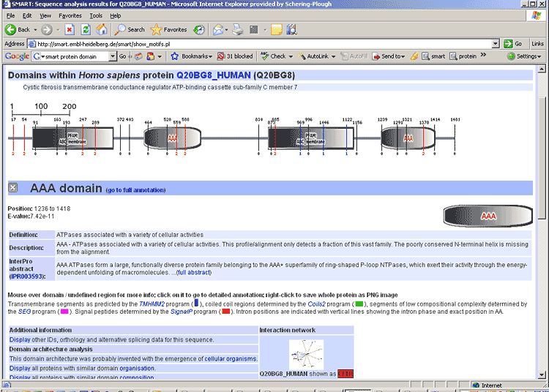This screenshot has height=392, width=549.
Task: Click Google toolbar Bookmarks star
Action: pos(192,56)
